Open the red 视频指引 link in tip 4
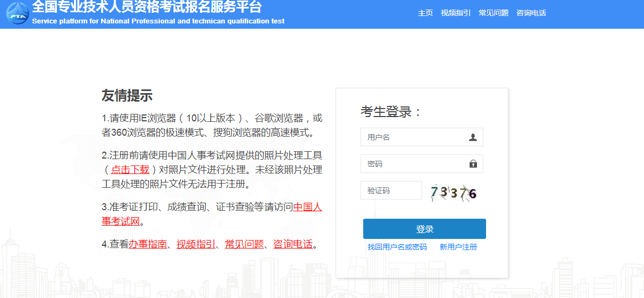 click(196, 244)
